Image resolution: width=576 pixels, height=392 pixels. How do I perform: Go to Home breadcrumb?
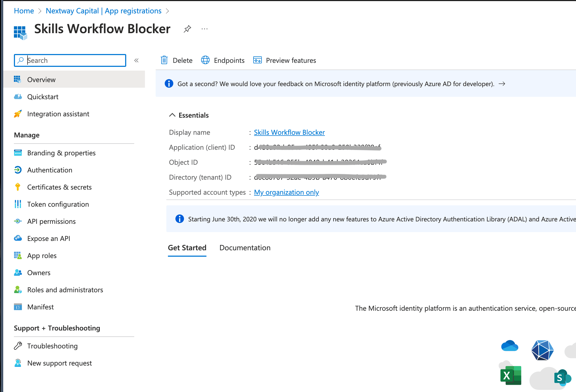(x=24, y=11)
